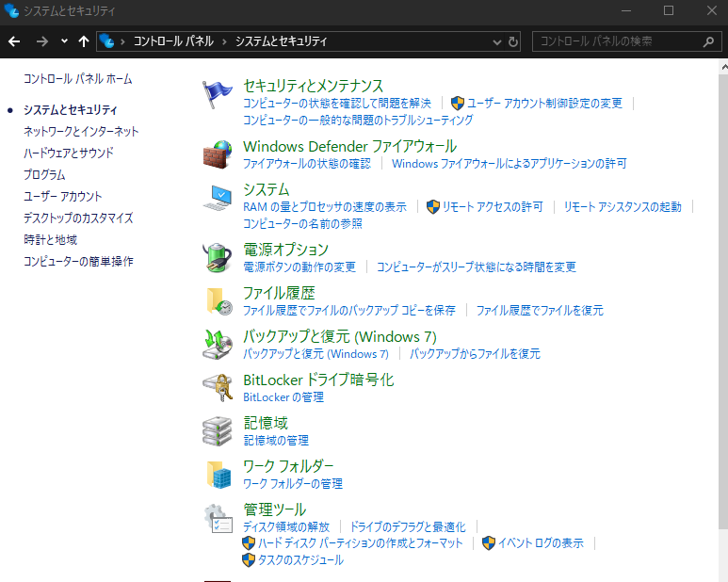728x582 pixels.
Task: Expand chevron before コントロール パネル breadcrumb
Action: coord(122,41)
